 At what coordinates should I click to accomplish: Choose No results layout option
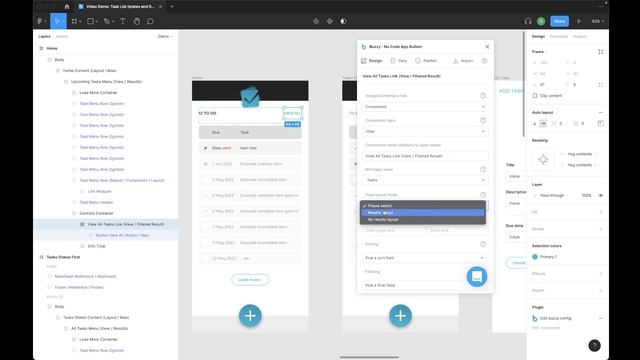(423, 220)
